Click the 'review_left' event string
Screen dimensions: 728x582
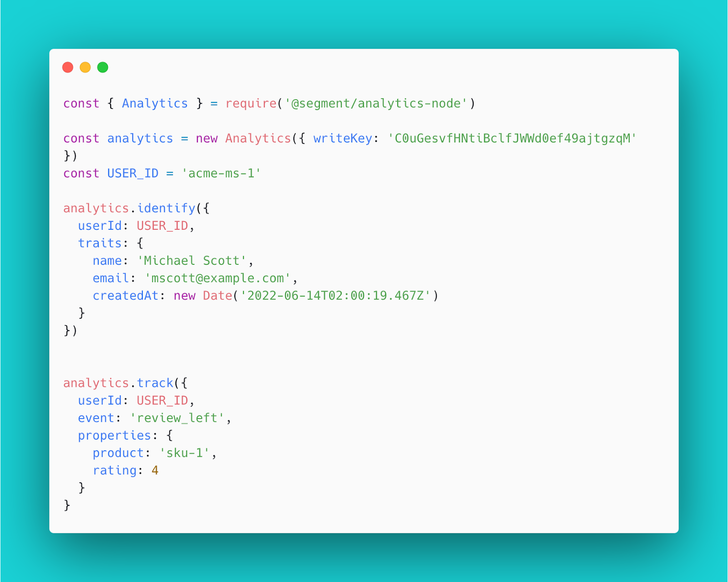pyautogui.click(x=177, y=418)
